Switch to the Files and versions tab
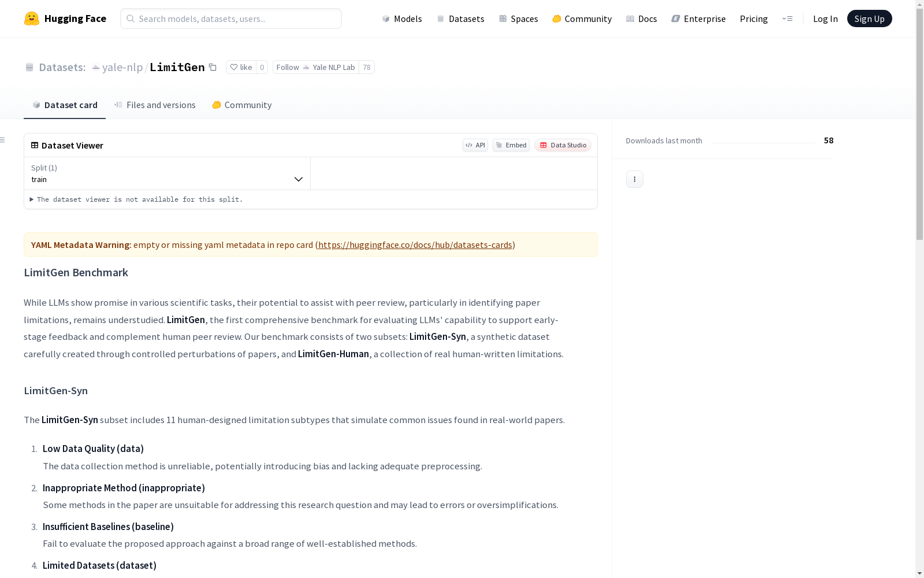 click(x=155, y=105)
